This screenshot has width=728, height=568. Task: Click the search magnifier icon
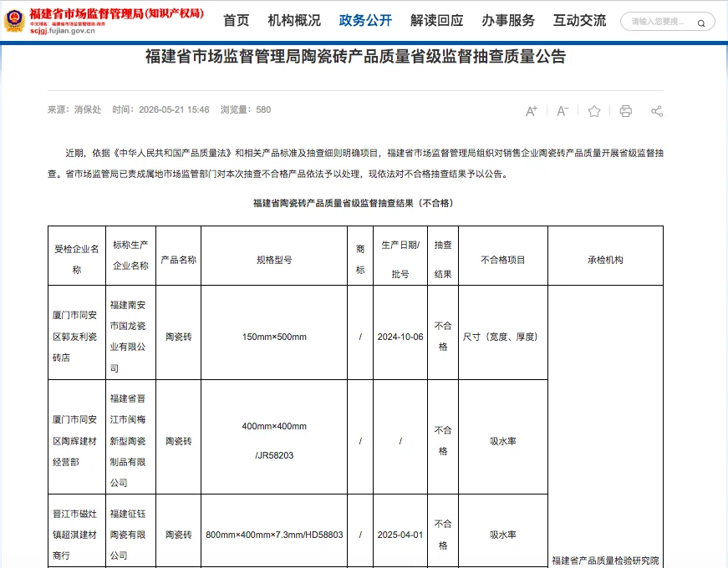(701, 23)
